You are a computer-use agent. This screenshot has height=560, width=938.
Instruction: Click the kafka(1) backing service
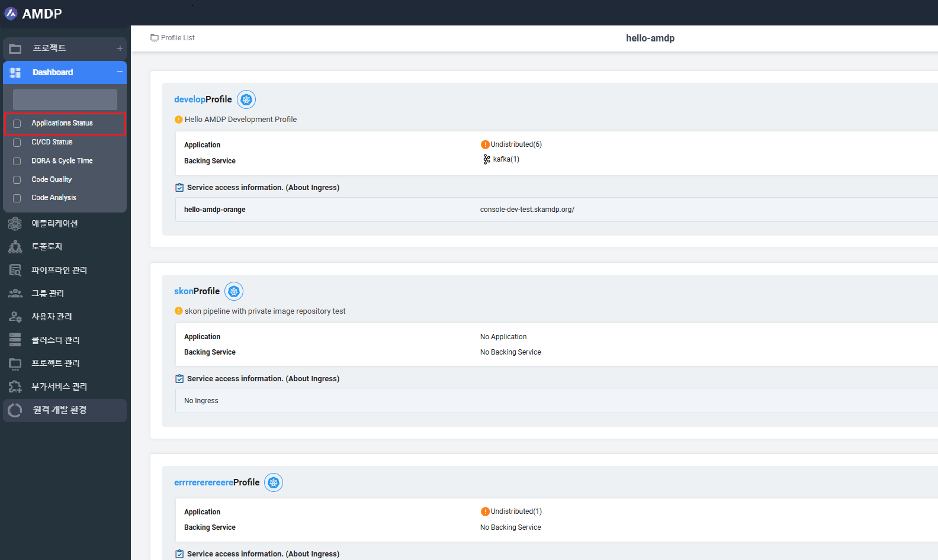tap(506, 159)
